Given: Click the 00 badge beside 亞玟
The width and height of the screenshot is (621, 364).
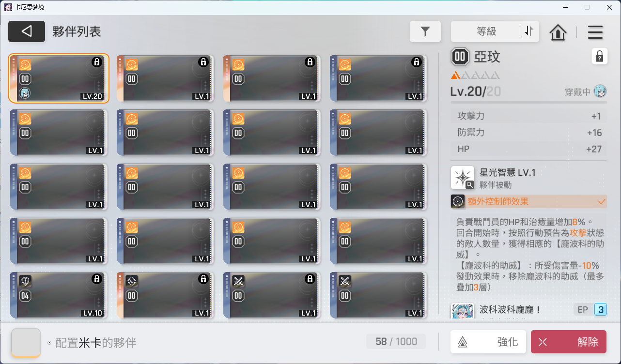Looking at the screenshot, I should [x=460, y=57].
